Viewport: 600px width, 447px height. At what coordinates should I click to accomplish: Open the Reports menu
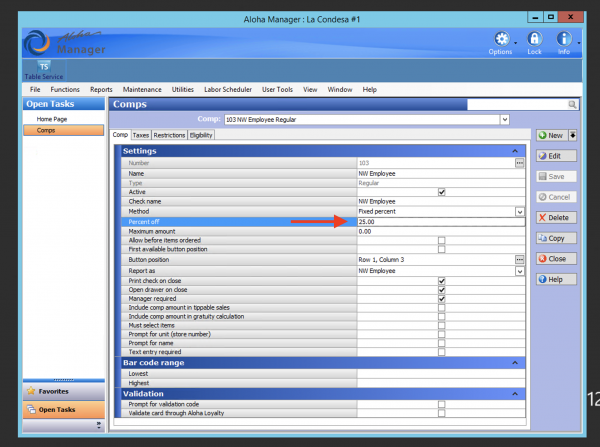[101, 90]
